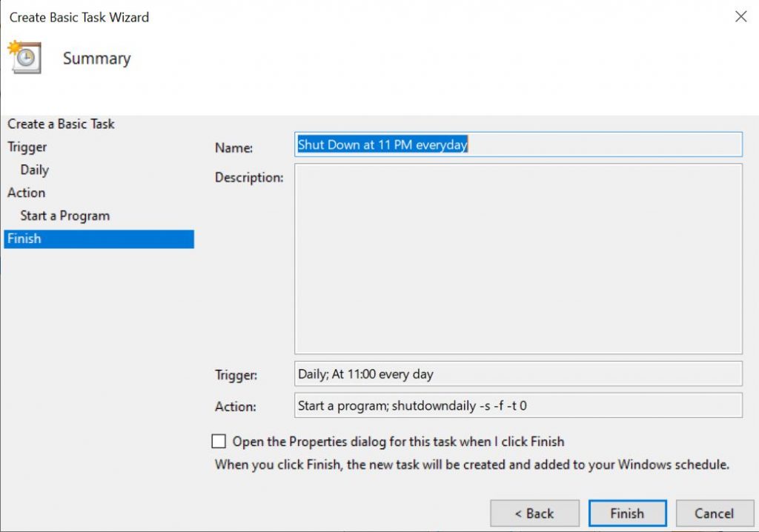Click the 'Name:' label
The image size is (759, 532).
[x=233, y=147]
